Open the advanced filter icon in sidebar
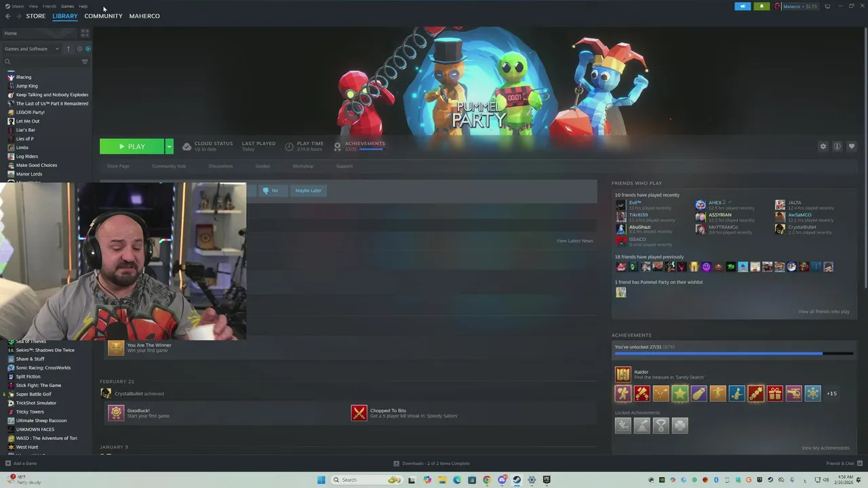 tap(85, 62)
